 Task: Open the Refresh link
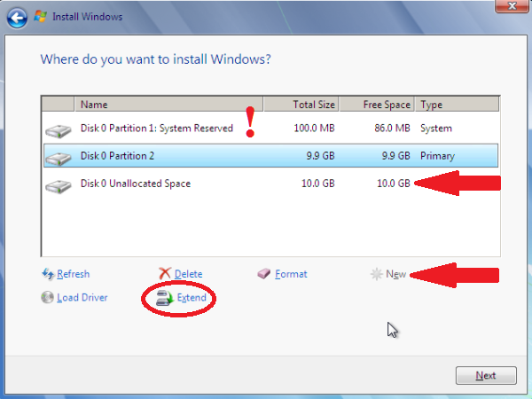pyautogui.click(x=74, y=274)
